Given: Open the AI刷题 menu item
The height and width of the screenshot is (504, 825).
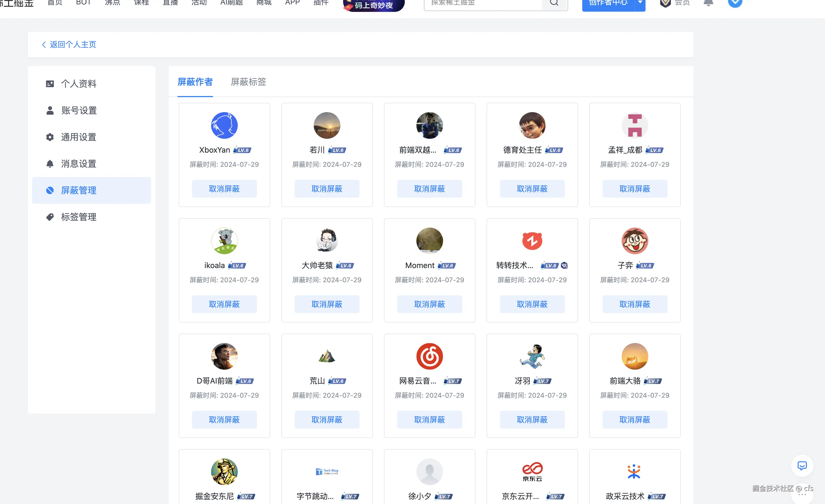Looking at the screenshot, I should [231, 3].
